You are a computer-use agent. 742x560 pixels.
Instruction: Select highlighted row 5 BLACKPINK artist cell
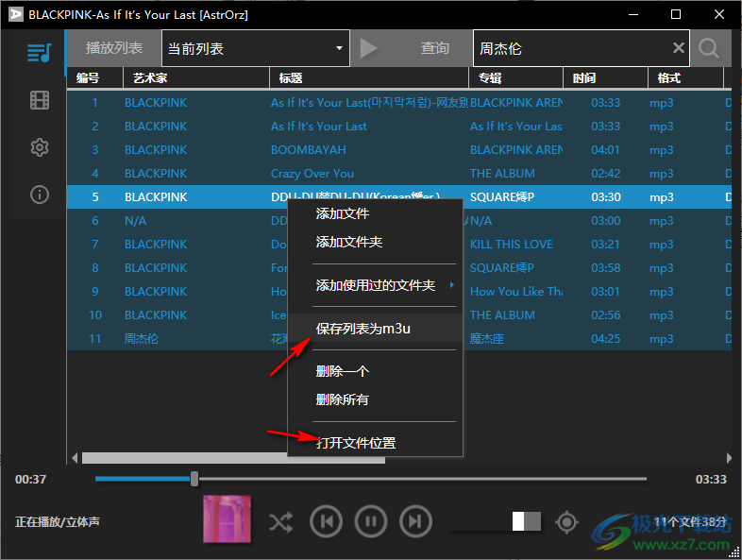pyautogui.click(x=156, y=197)
